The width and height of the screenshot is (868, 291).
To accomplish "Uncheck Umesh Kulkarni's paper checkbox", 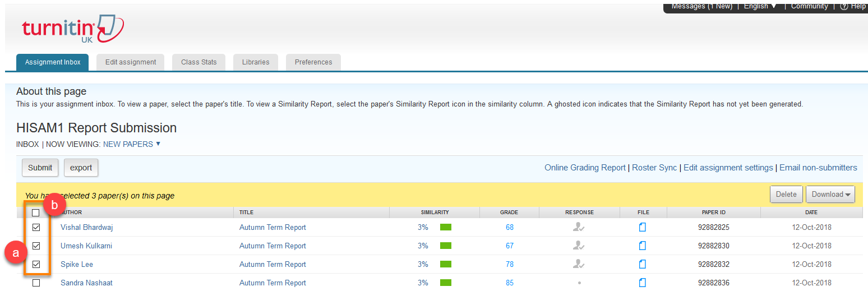I will (x=36, y=246).
